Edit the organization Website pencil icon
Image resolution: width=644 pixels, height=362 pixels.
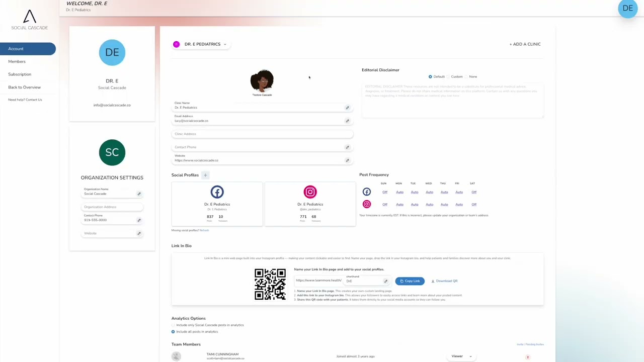(x=139, y=233)
